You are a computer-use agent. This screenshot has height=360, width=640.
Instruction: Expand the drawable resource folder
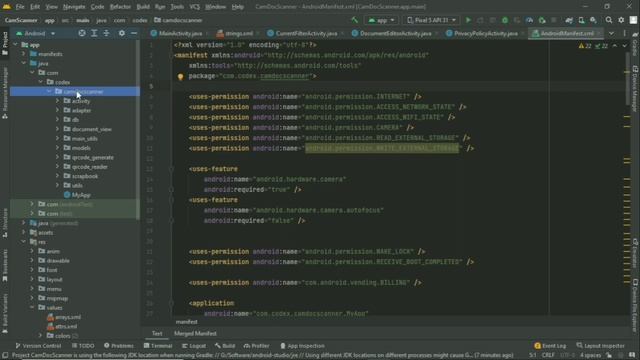point(32,260)
